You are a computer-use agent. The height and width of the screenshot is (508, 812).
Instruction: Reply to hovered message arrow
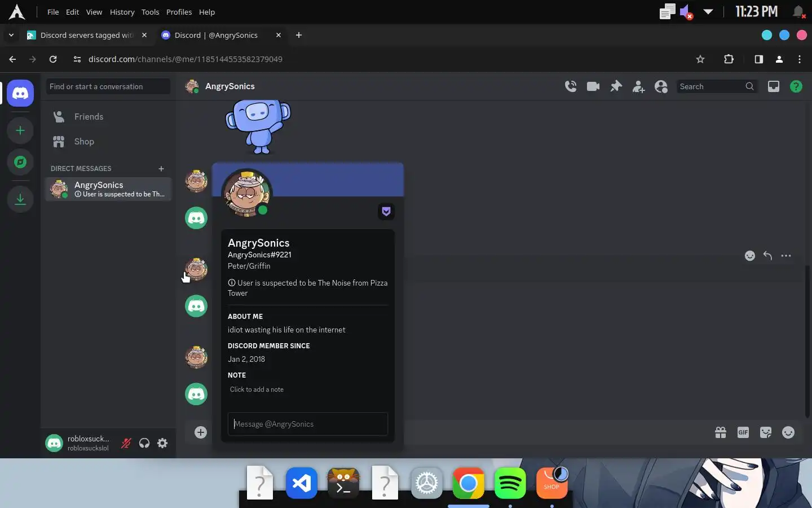point(767,256)
